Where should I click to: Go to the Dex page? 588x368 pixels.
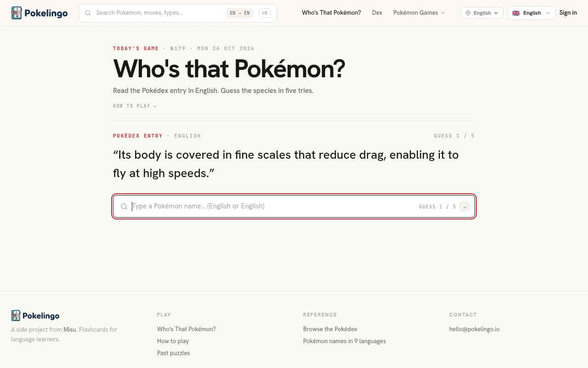coord(377,13)
